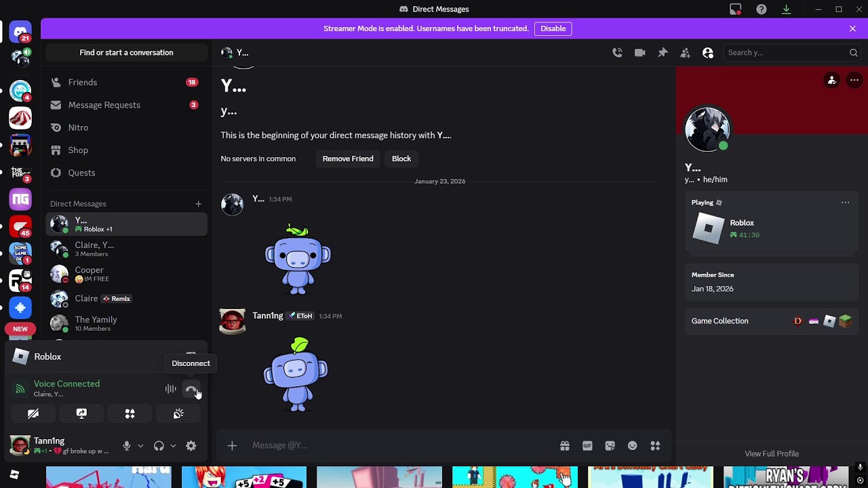This screenshot has width=868, height=488.
Task: Jump to NEW unread server mentions
Action: tap(20, 329)
